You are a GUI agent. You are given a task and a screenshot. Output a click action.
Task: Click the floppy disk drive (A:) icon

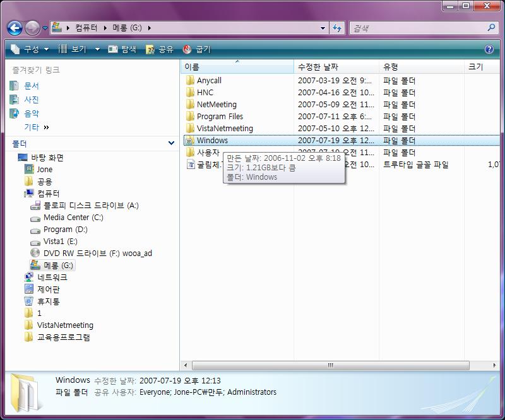[35, 206]
